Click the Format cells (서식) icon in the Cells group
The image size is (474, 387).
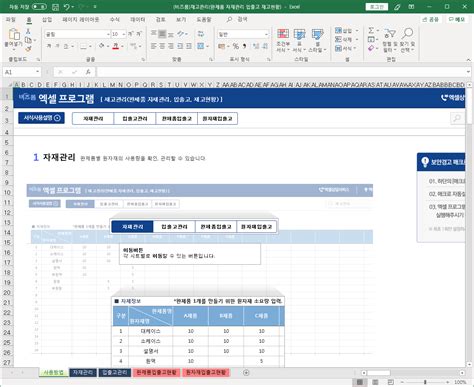coord(338,48)
